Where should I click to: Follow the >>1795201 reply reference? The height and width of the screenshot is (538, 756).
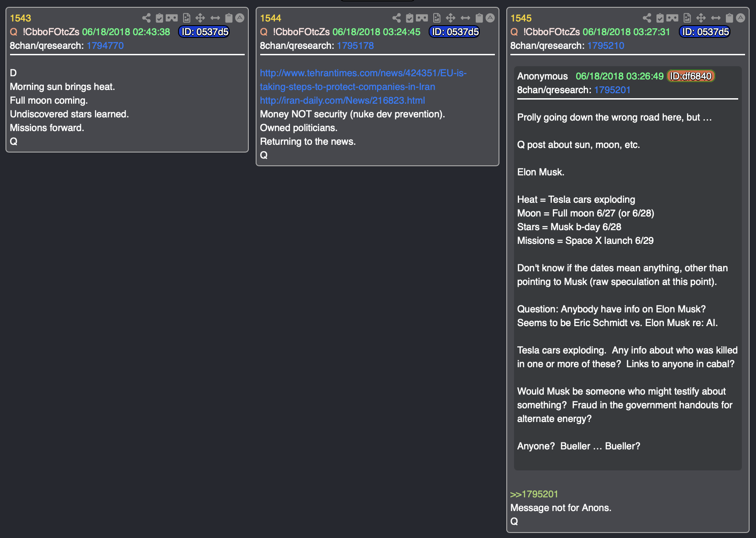click(534, 494)
